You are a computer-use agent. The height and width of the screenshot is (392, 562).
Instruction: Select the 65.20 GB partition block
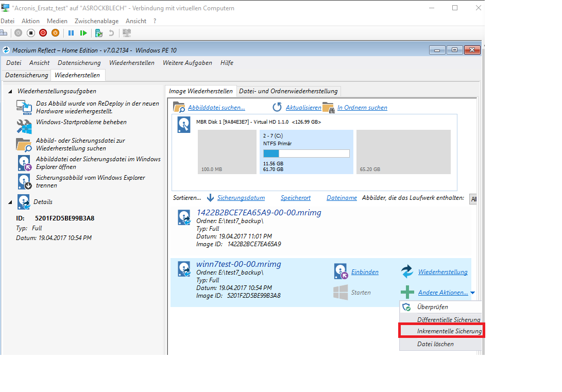click(403, 152)
